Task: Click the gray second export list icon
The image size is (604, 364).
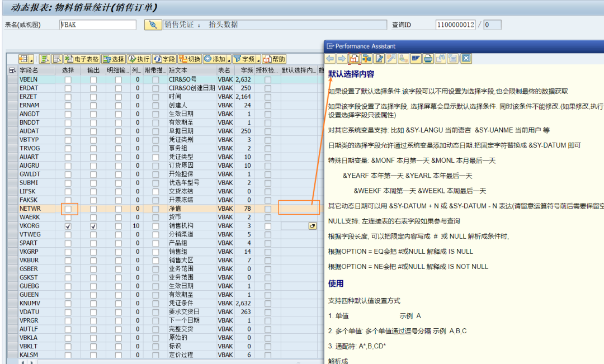Action: click(x=57, y=59)
